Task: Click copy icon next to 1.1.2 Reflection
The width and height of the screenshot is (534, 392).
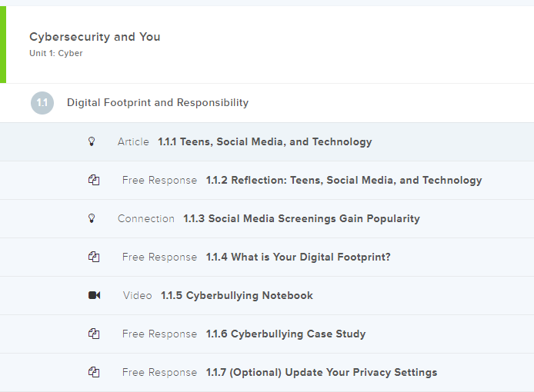Action: pyautogui.click(x=94, y=180)
